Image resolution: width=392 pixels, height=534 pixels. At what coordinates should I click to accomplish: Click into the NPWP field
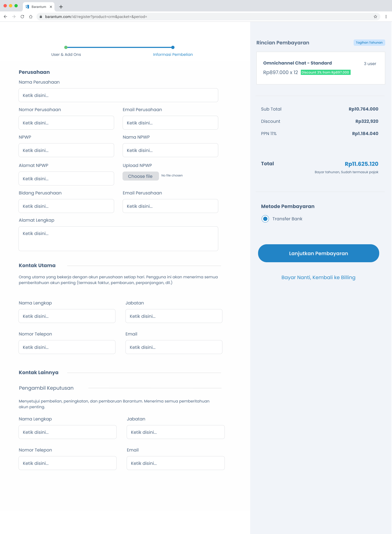tap(66, 150)
